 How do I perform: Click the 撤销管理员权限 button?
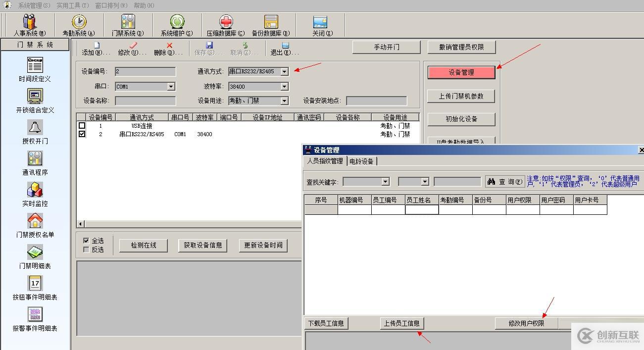[461, 48]
